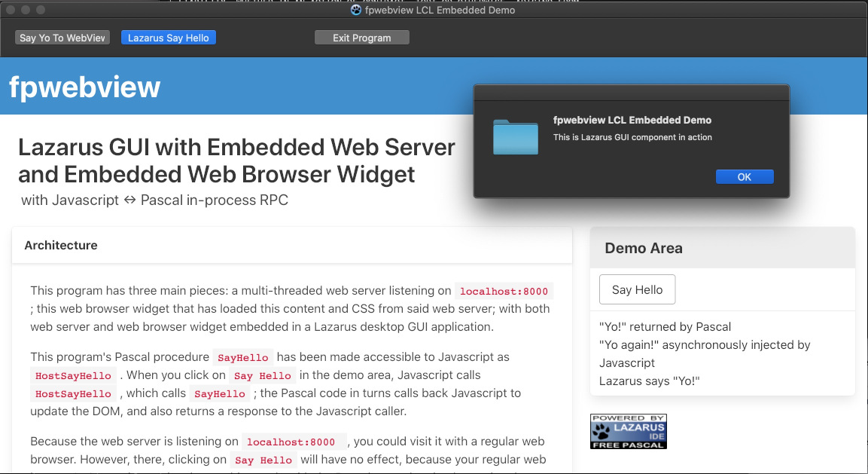Click the window title bar text
Image resolution: width=868 pixels, height=474 pixels.
(x=440, y=10)
